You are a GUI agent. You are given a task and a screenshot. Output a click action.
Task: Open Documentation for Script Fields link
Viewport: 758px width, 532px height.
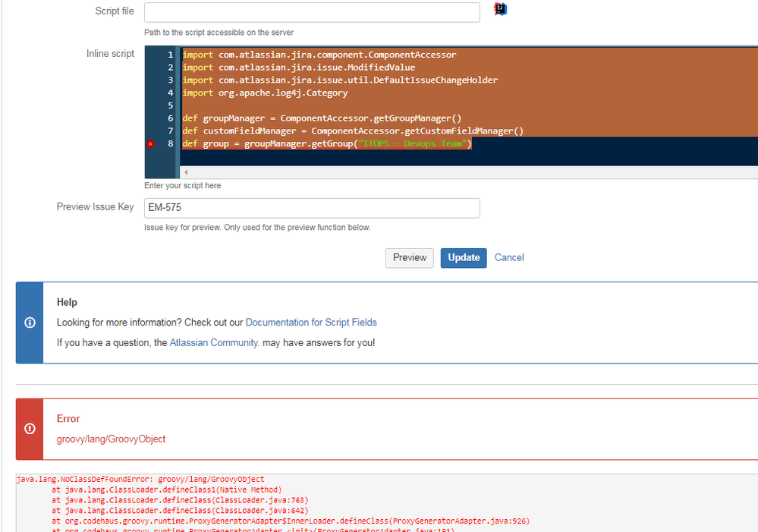[x=311, y=323]
